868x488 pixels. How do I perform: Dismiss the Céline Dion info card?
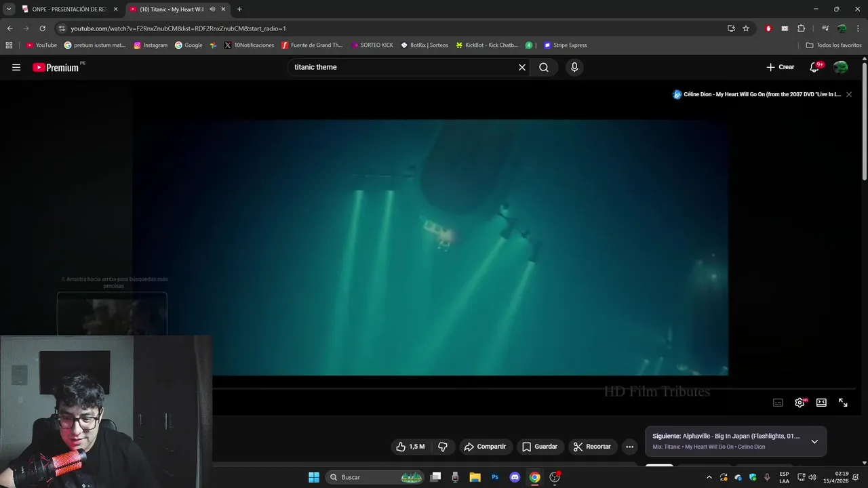coord(849,94)
